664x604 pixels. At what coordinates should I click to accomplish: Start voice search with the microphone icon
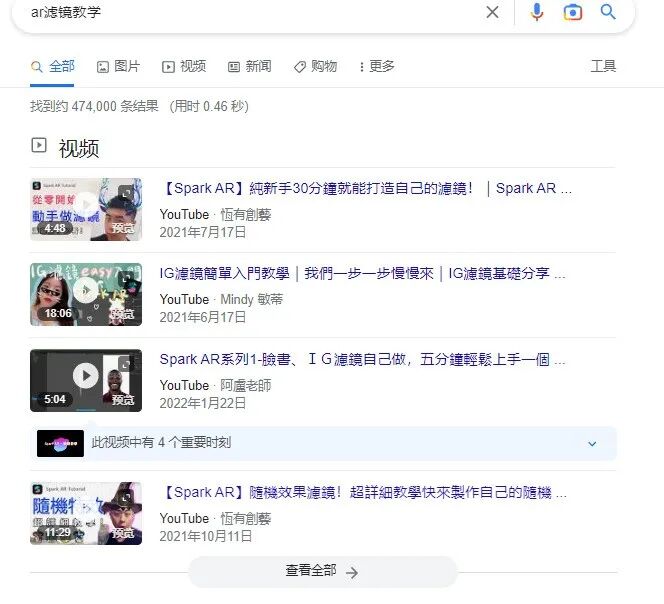pos(537,12)
